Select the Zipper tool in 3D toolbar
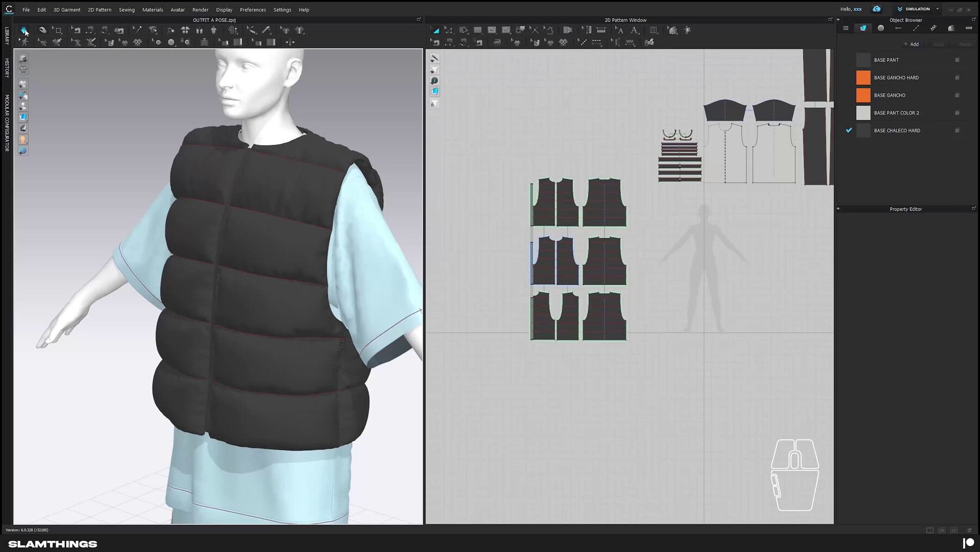The height and width of the screenshot is (552, 980). point(205,42)
